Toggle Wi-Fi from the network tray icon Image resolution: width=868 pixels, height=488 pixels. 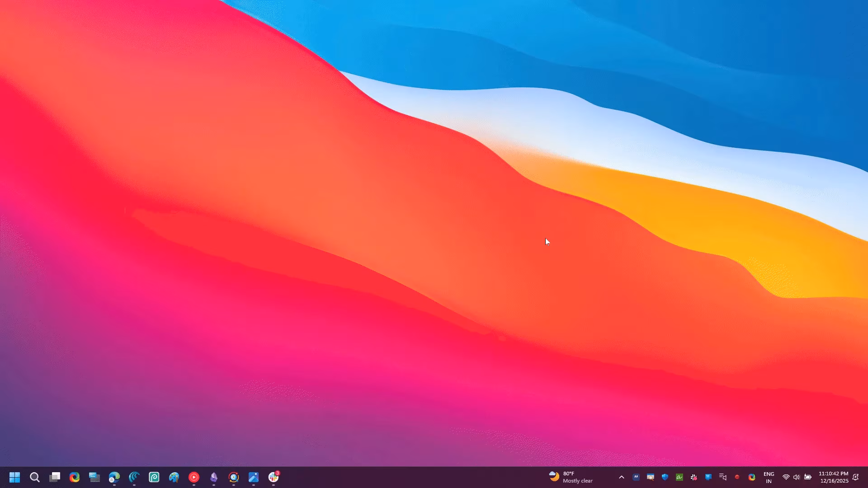pos(786,477)
